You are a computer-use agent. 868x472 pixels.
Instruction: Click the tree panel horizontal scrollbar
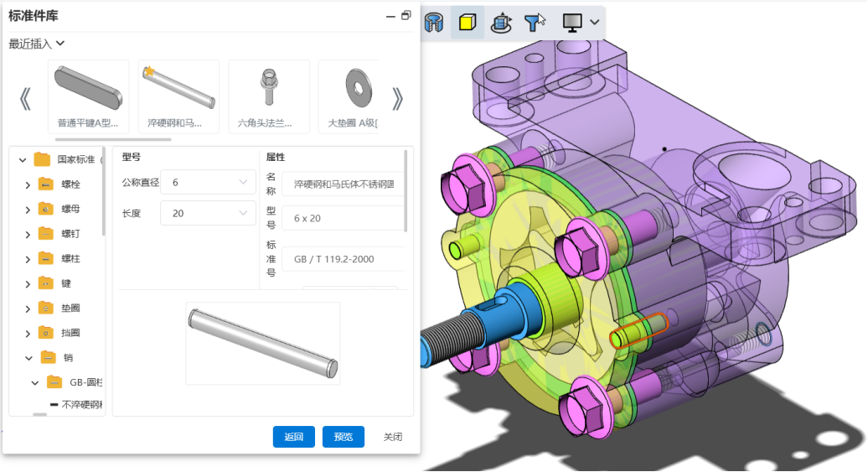pos(40,414)
